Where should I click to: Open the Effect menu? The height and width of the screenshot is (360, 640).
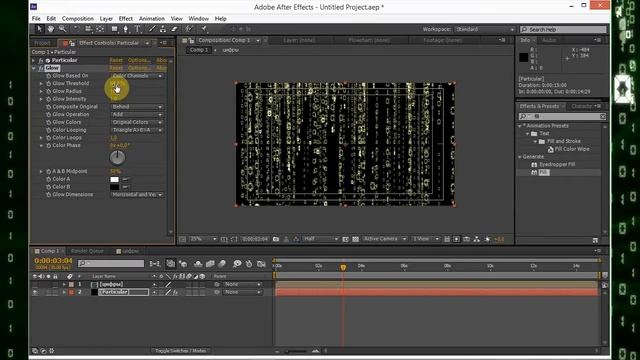(126, 19)
